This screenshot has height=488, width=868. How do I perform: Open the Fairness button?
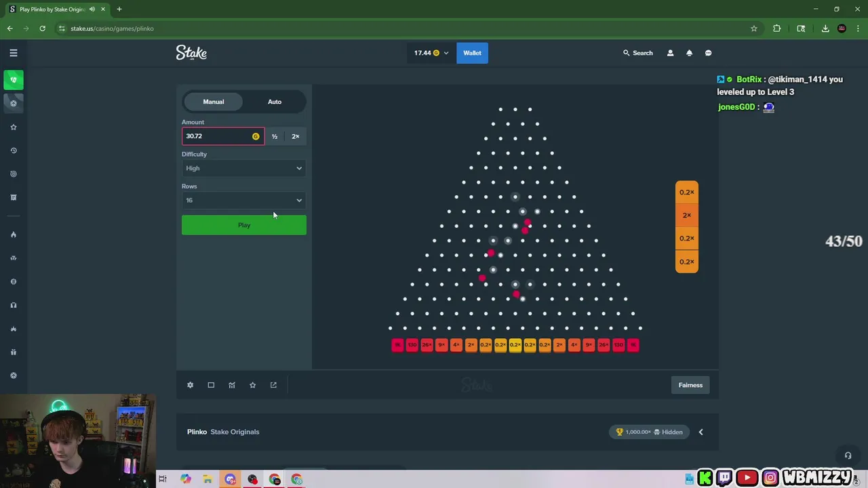click(x=690, y=385)
